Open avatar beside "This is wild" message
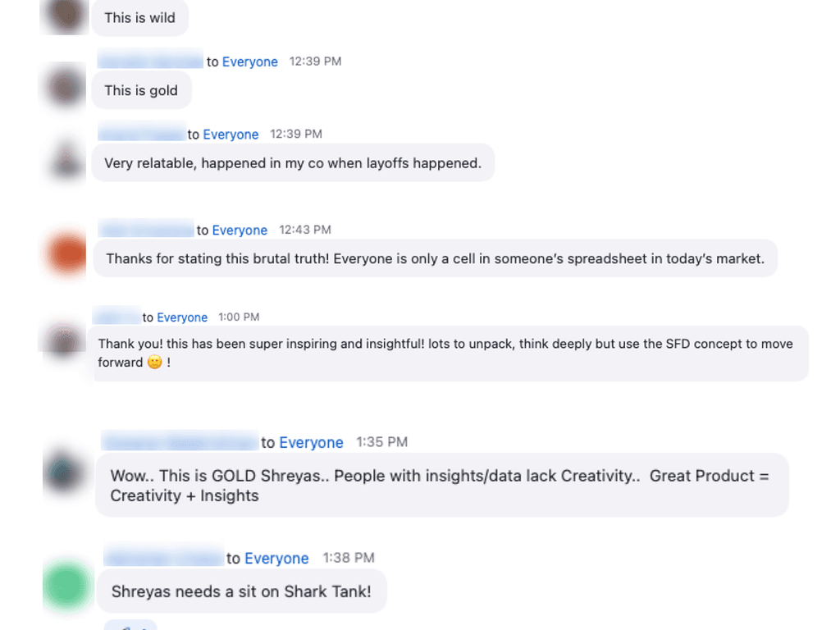 65,14
